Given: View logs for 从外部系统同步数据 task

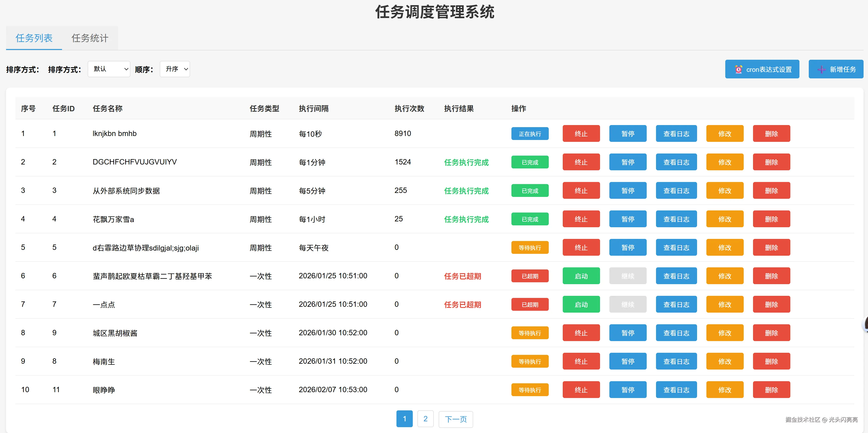Looking at the screenshot, I should click(676, 191).
